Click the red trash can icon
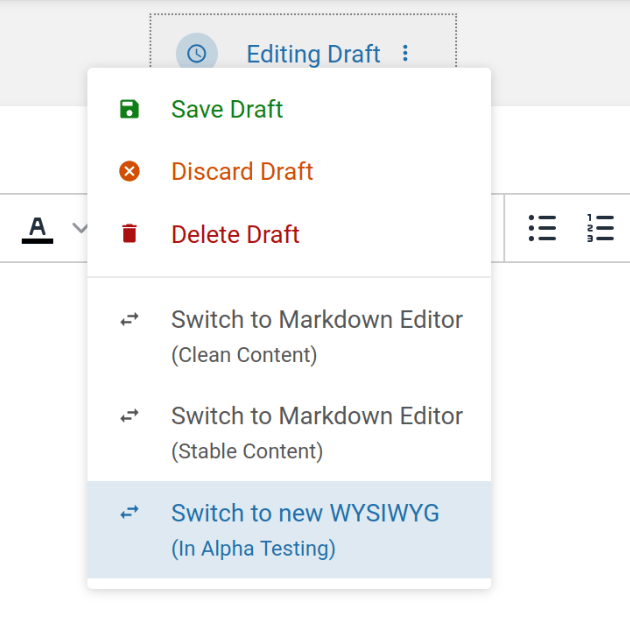The image size is (630, 628). 129,234
